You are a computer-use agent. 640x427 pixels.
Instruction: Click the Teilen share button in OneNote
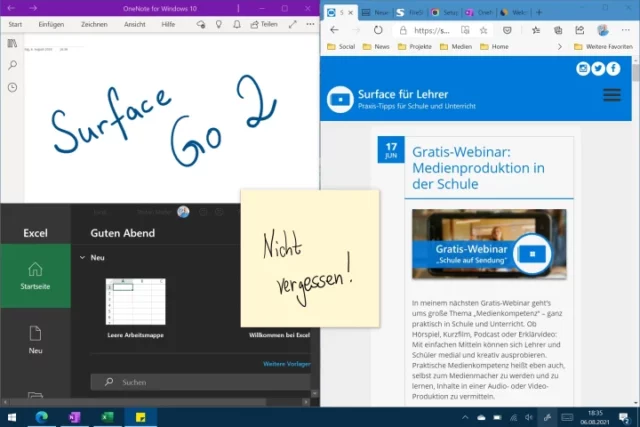[x=264, y=24]
